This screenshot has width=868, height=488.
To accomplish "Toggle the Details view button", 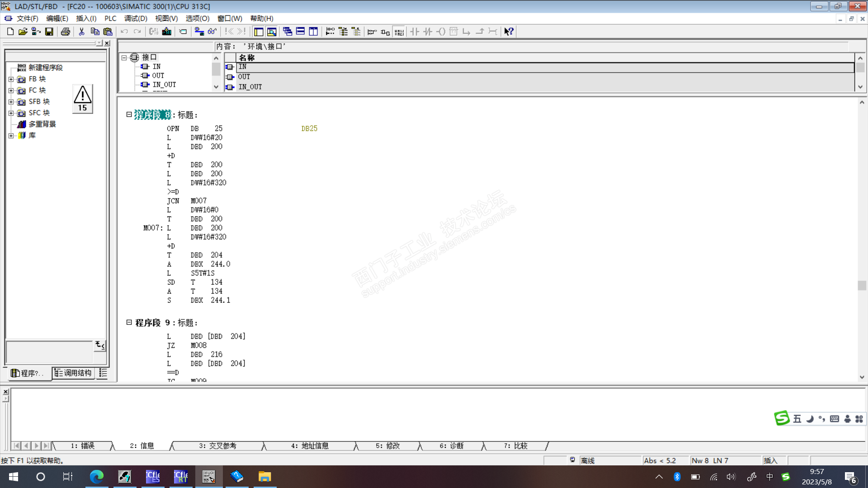I will (272, 32).
